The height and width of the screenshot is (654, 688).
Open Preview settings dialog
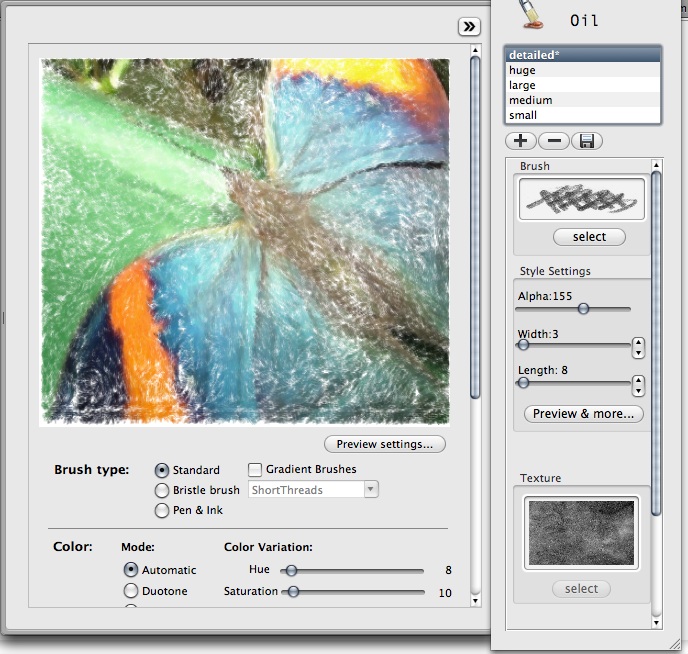tap(384, 444)
